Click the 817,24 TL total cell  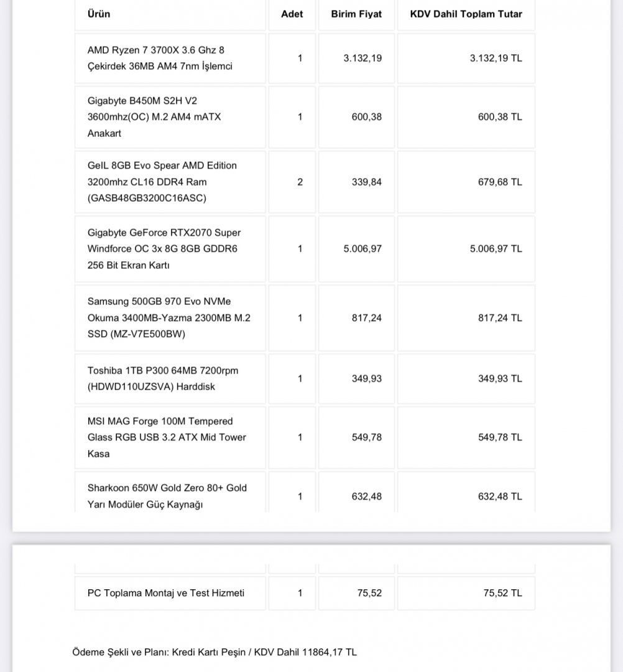pos(500,317)
